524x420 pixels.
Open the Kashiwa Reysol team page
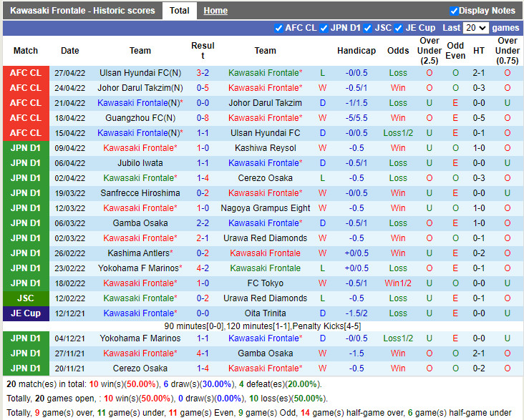pos(265,148)
